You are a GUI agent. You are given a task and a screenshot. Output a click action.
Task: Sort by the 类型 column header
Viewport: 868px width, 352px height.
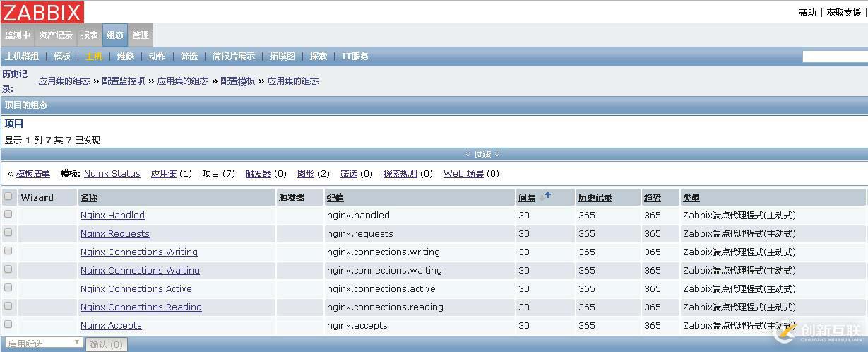tap(691, 198)
